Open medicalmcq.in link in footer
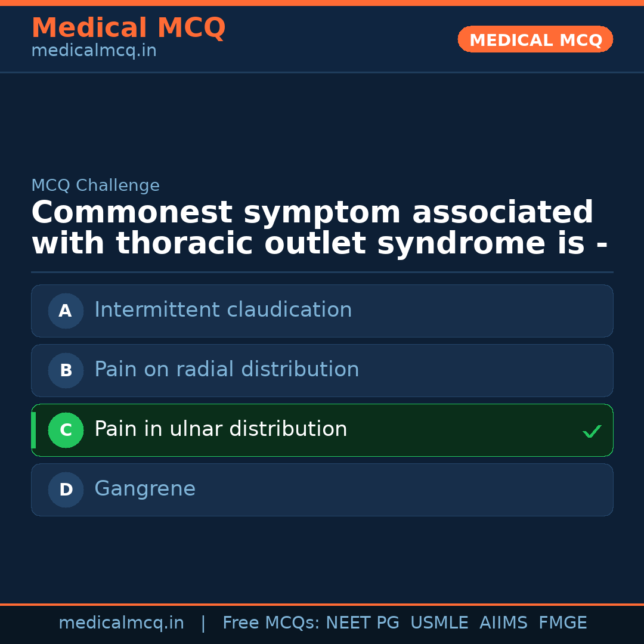The height and width of the screenshot is (644, 644). [x=121, y=623]
